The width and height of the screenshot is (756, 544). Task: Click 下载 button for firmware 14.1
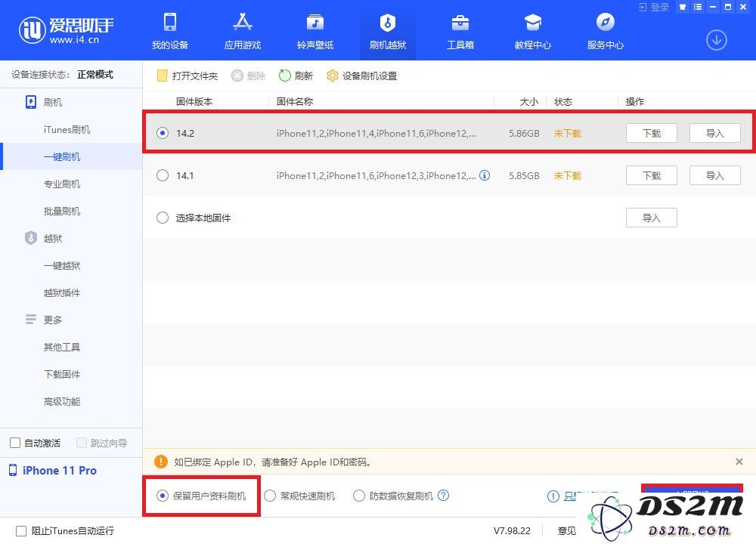click(x=652, y=175)
